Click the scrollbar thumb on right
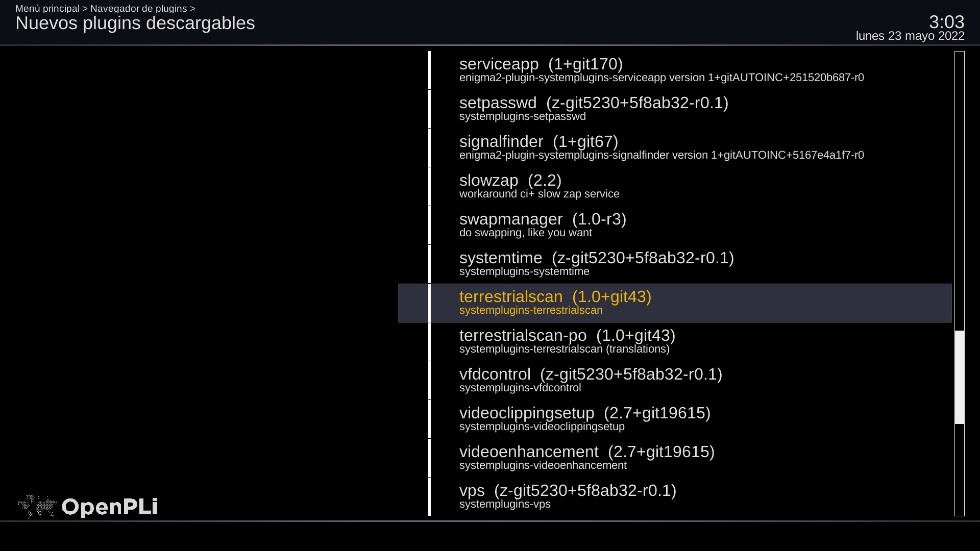The width and height of the screenshot is (980, 551). 960,377
